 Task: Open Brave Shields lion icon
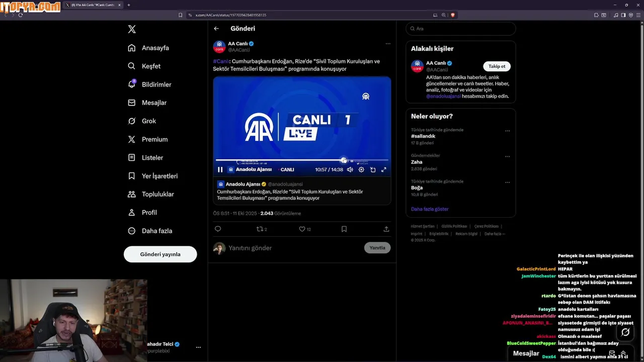(x=453, y=15)
